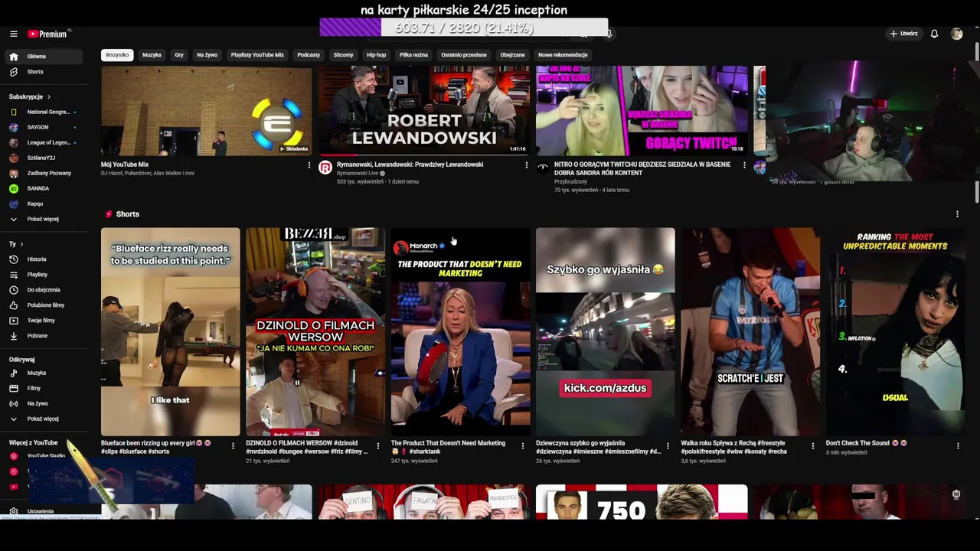Open options for Dzinold short
The image size is (980, 551).
(x=377, y=445)
